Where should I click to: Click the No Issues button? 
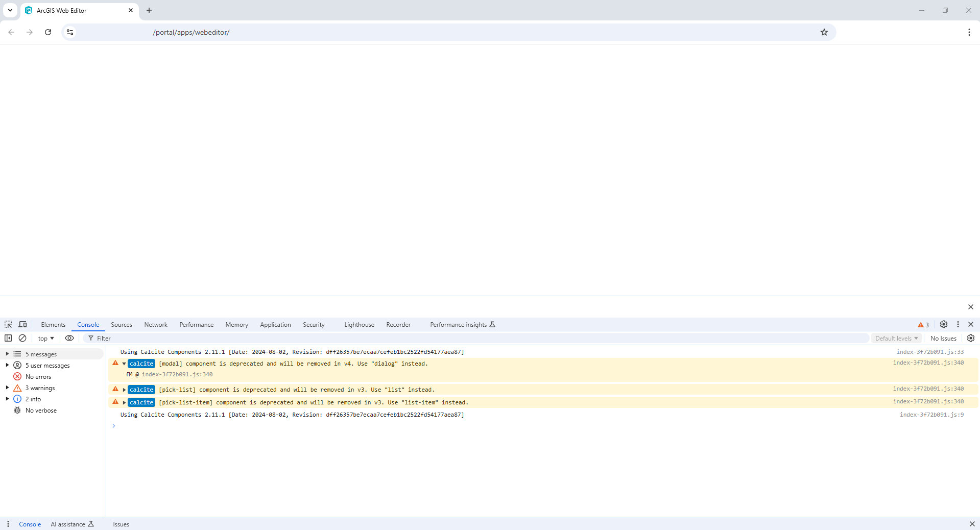point(943,338)
